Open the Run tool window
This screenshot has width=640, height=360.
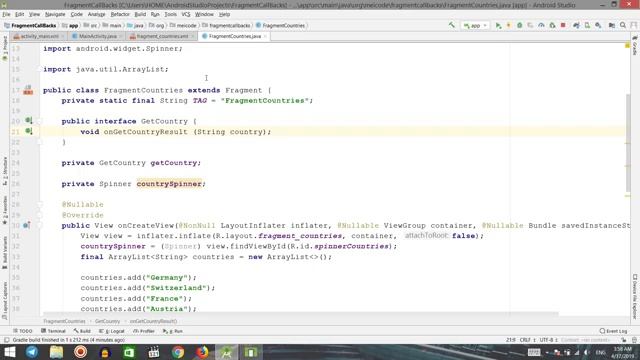173,331
